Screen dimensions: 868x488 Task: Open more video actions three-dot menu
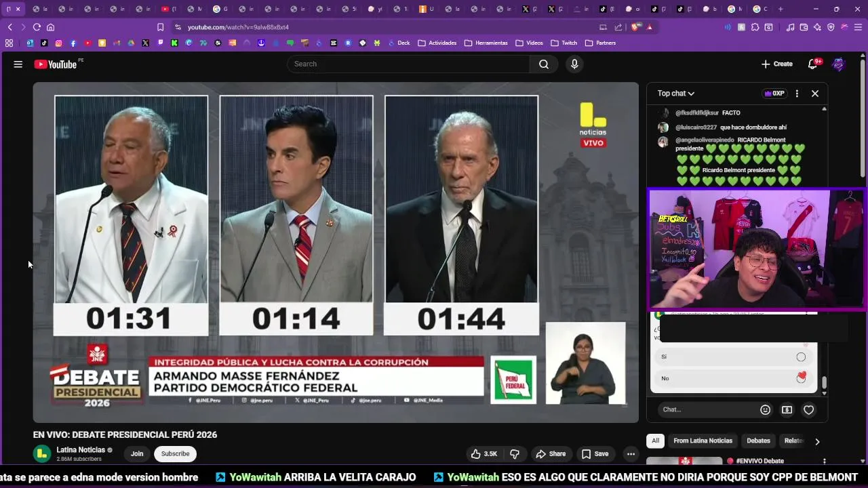click(631, 453)
